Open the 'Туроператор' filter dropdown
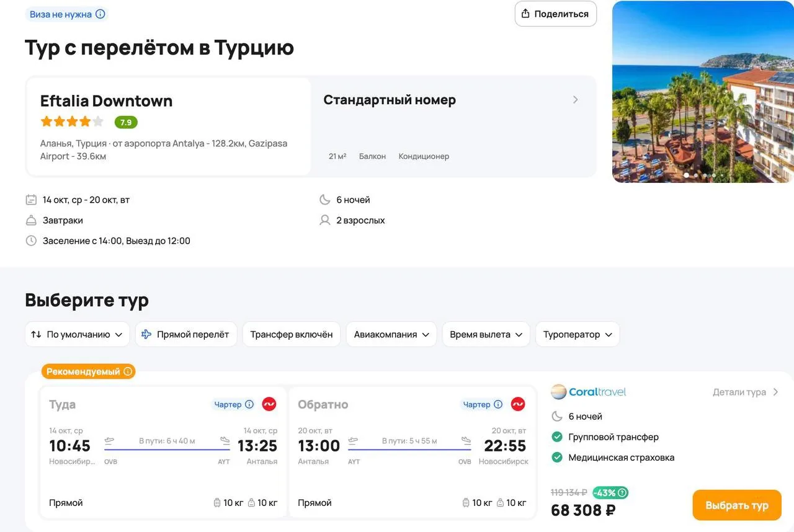This screenshot has width=794, height=532. pyautogui.click(x=578, y=334)
